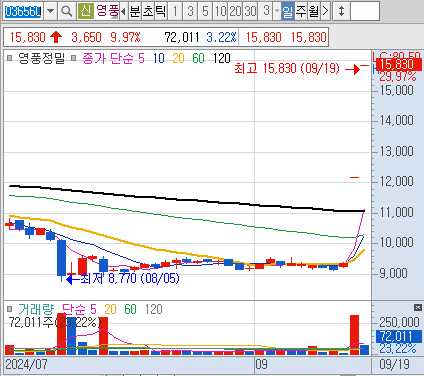Click the 거래량 volume legend label
Screen dimensions: 424x376
[x=36, y=309]
